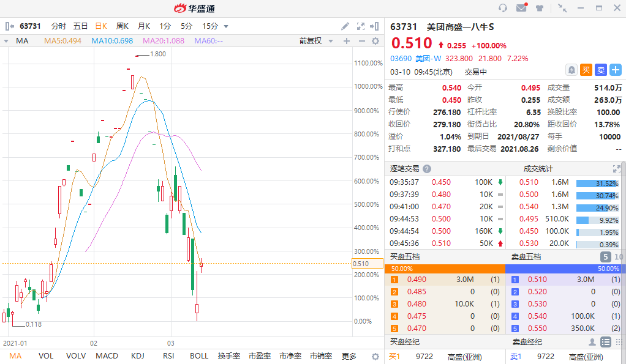Open the messages envelope icon

click(x=521, y=8)
